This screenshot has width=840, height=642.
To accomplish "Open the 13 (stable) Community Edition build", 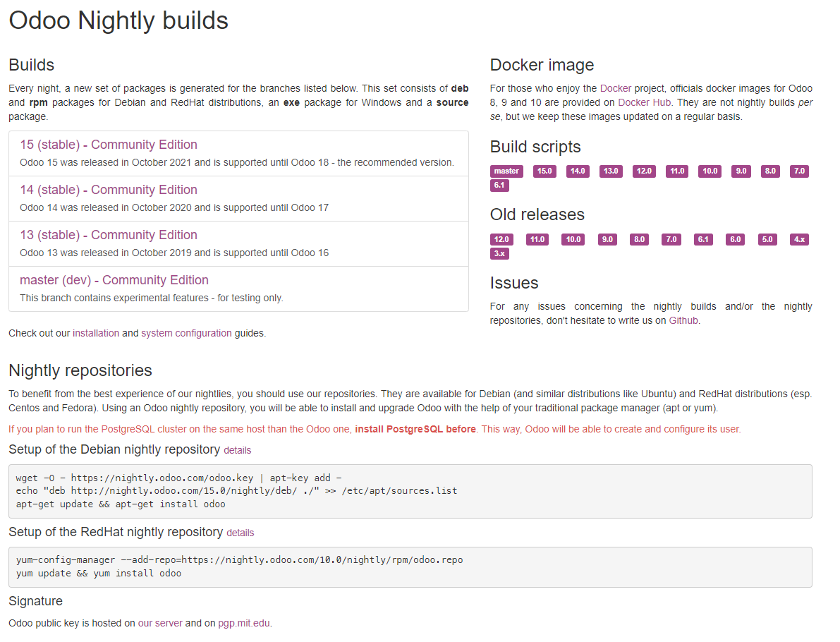I will point(109,235).
